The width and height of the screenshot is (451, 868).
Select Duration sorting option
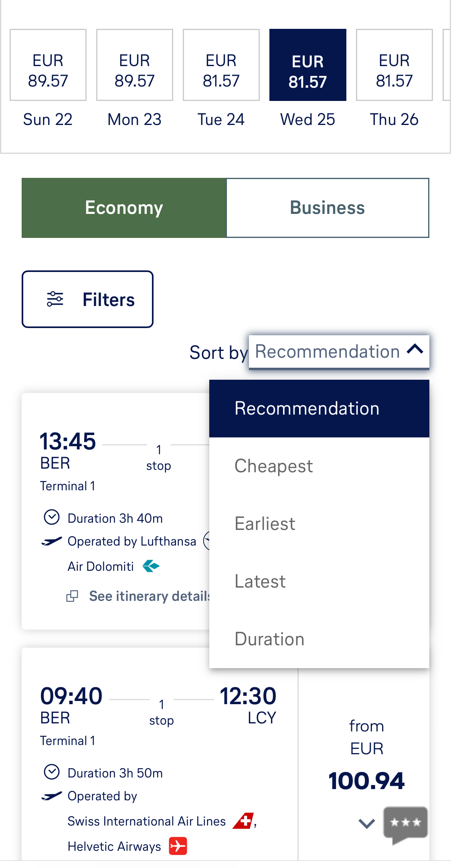pos(269,639)
